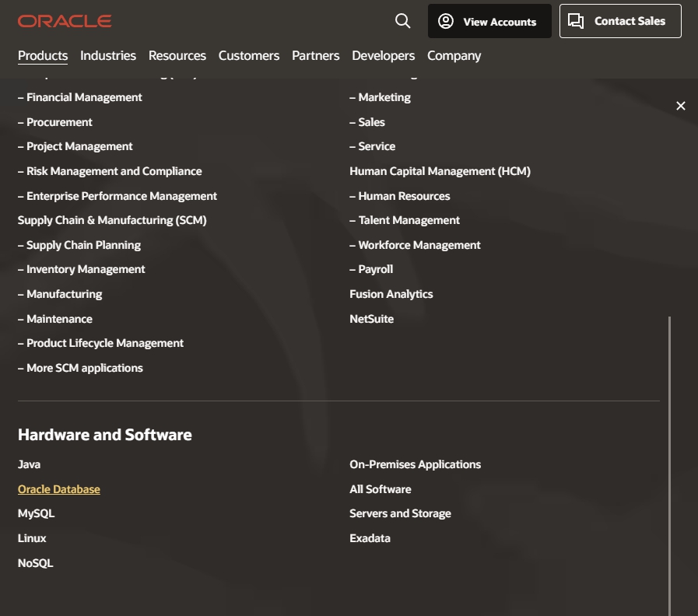Open Fusion Analytics

(391, 294)
